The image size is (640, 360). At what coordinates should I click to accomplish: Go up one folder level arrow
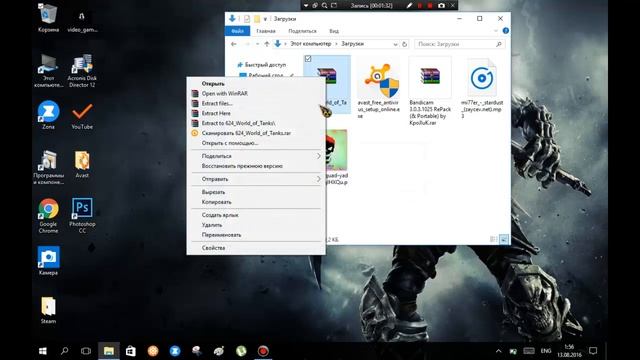(x=267, y=44)
